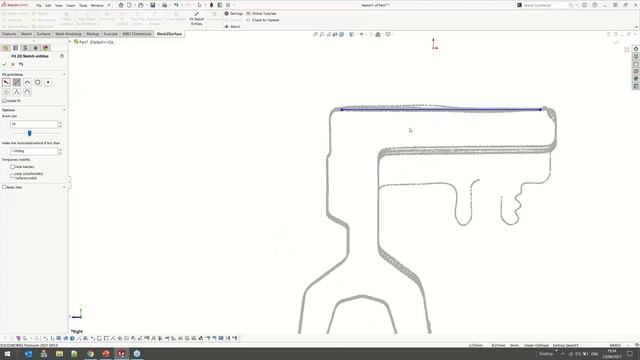Screen dimensions: 640x360
Task: Switch to the Features tab
Action: pos(9,34)
